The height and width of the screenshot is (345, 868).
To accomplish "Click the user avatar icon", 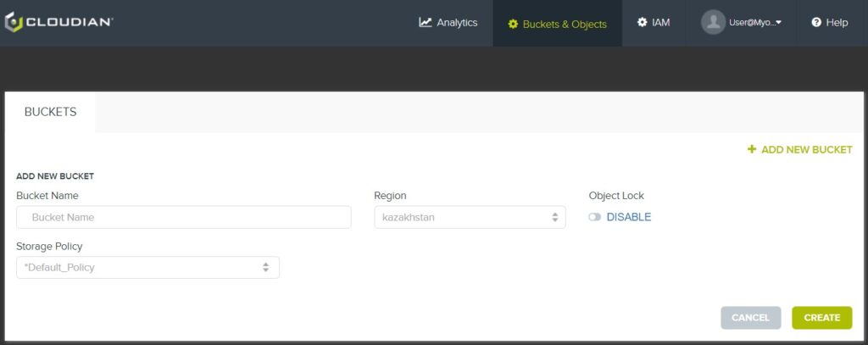I will coord(713,22).
